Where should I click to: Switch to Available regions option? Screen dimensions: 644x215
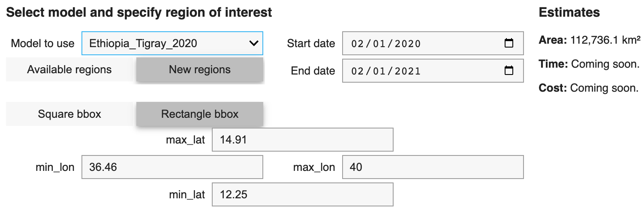pyautogui.click(x=69, y=69)
